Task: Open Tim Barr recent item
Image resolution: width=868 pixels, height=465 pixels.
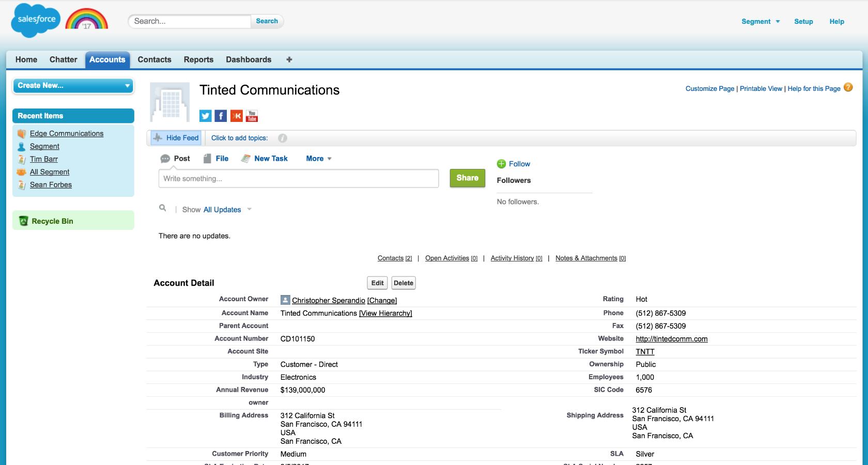Action: pyautogui.click(x=44, y=159)
